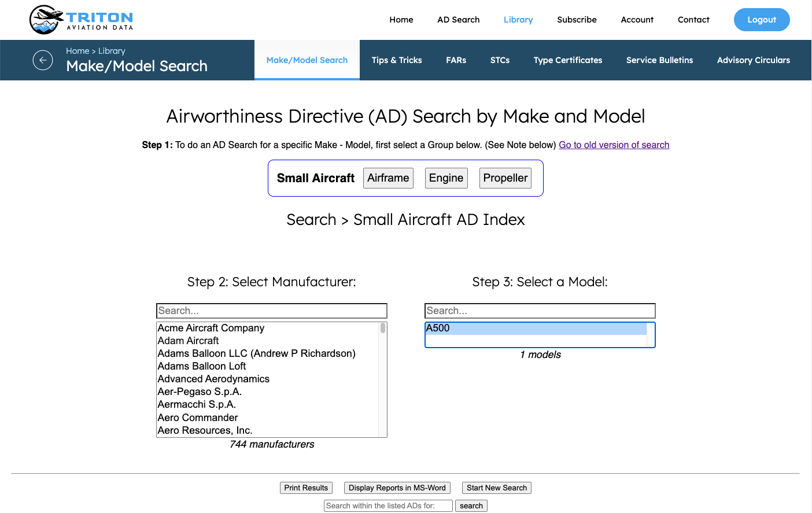Open AD Search in top navigation

click(459, 20)
